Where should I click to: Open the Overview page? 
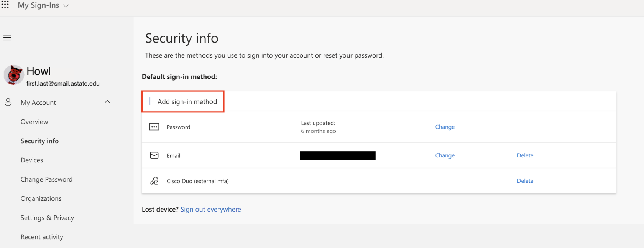coord(34,122)
